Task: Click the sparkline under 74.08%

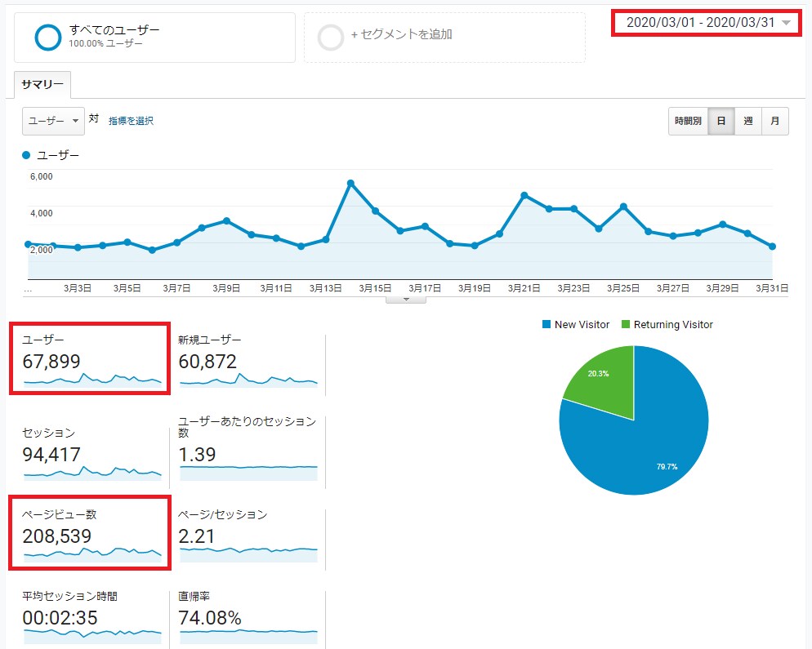Action: click(248, 637)
